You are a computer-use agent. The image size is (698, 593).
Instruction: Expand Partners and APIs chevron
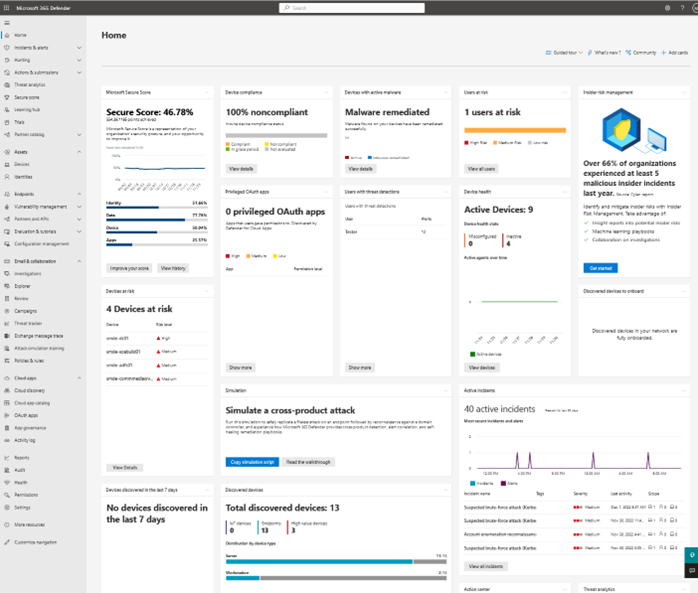coord(79,219)
